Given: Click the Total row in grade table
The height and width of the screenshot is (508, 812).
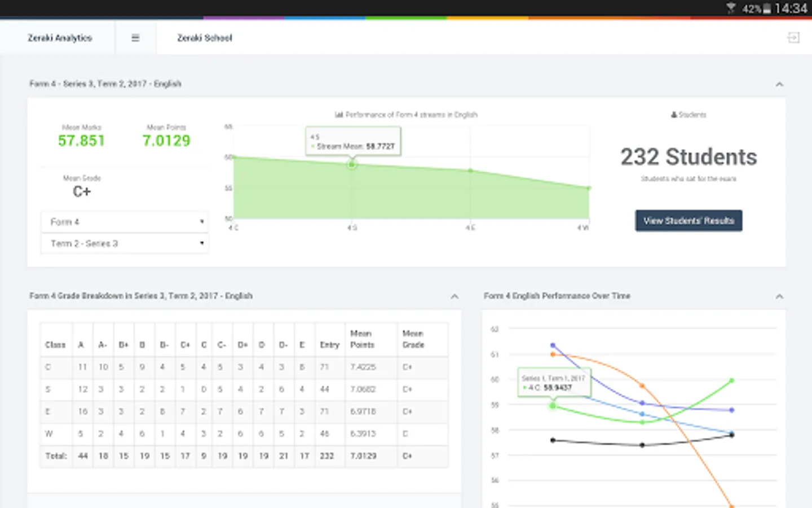Looking at the screenshot, I should (244, 456).
